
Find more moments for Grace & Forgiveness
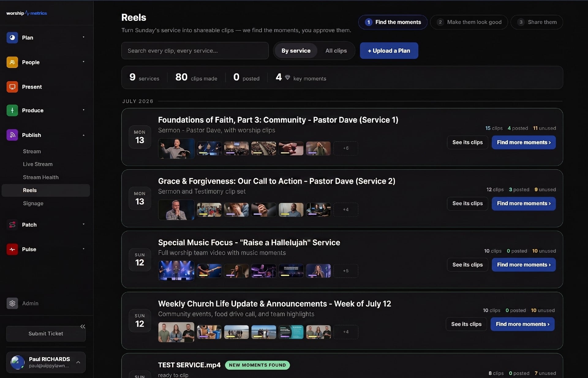pyautogui.click(x=524, y=203)
